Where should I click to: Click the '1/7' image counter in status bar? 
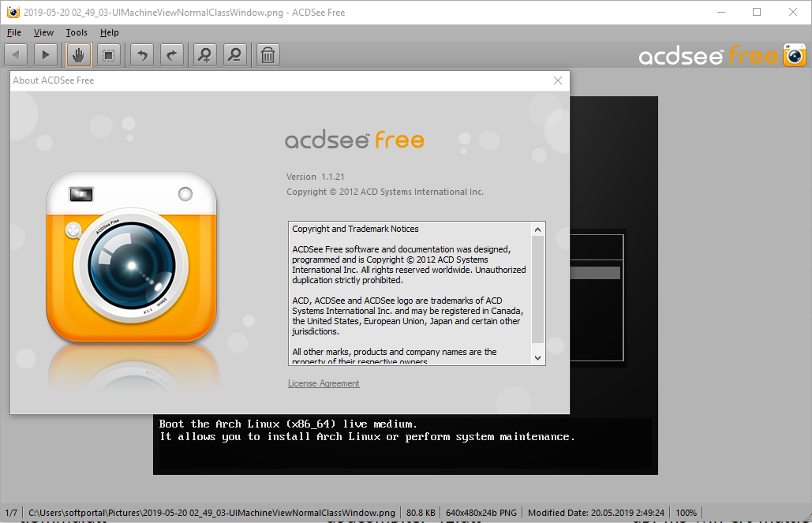click(11, 513)
